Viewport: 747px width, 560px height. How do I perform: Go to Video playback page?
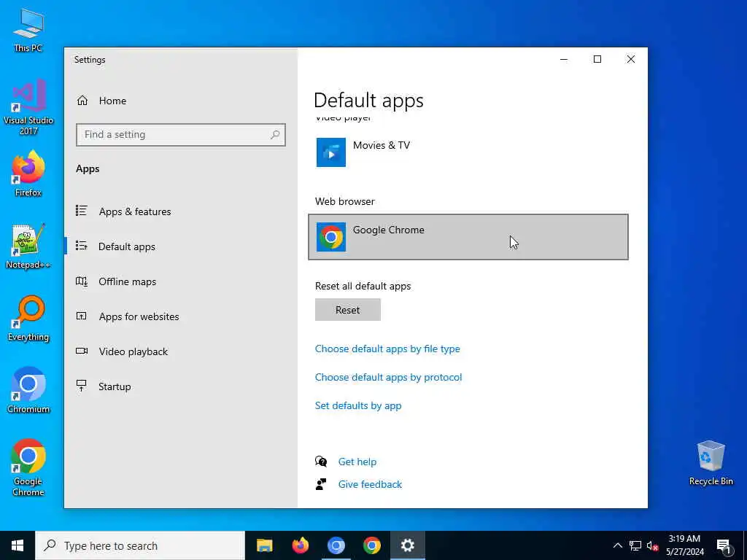[133, 351]
